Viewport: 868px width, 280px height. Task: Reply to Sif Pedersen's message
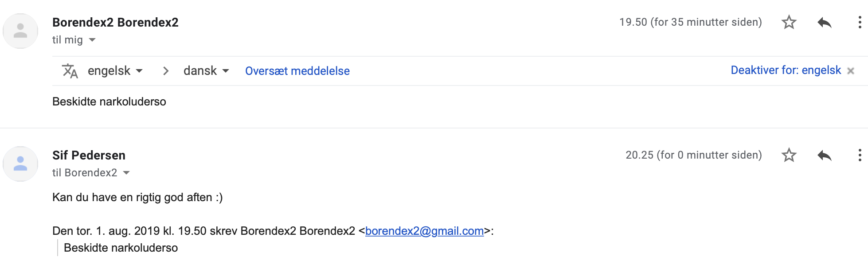coord(825,155)
